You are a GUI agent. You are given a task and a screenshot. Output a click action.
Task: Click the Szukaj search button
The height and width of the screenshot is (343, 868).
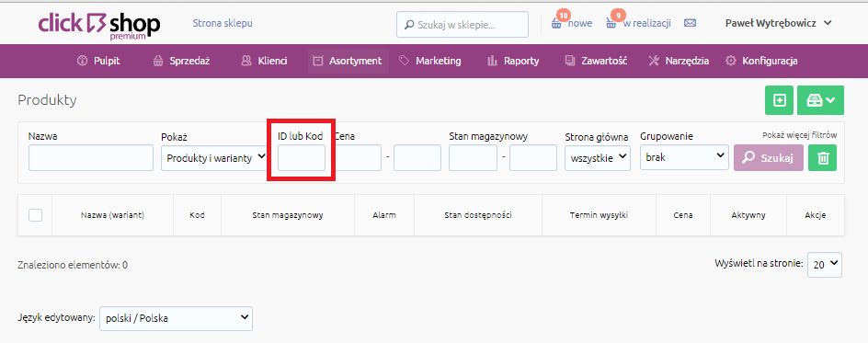point(769,158)
